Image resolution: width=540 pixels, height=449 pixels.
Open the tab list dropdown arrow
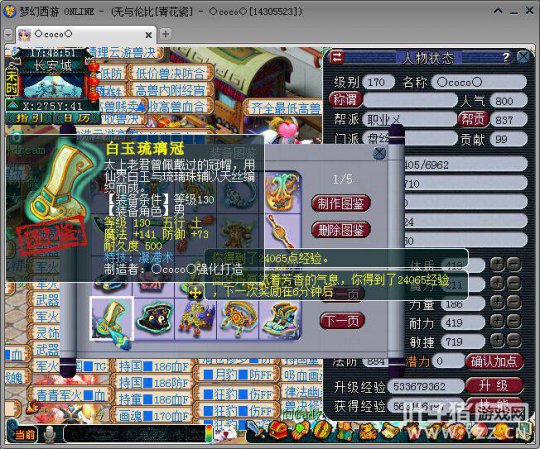[8, 34]
